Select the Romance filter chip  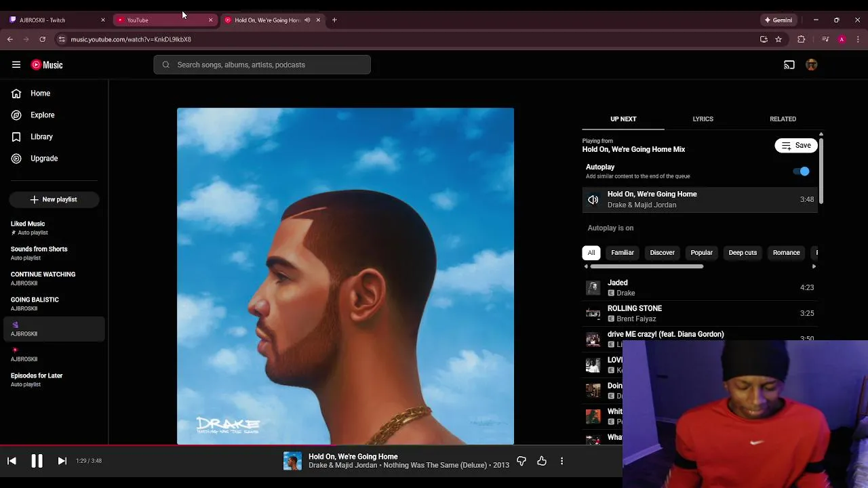(787, 253)
